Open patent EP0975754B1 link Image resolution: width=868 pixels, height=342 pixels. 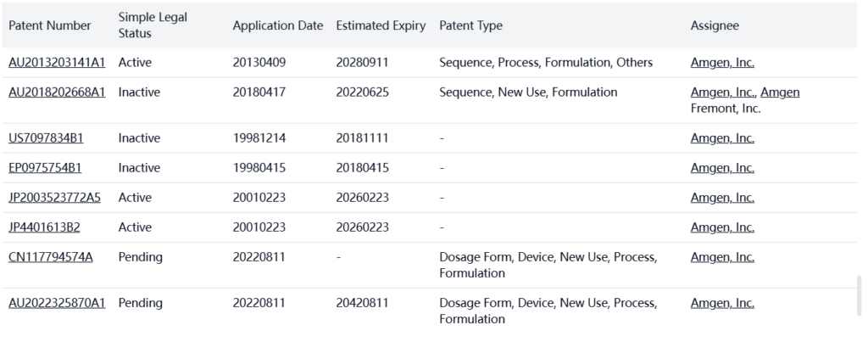point(45,168)
